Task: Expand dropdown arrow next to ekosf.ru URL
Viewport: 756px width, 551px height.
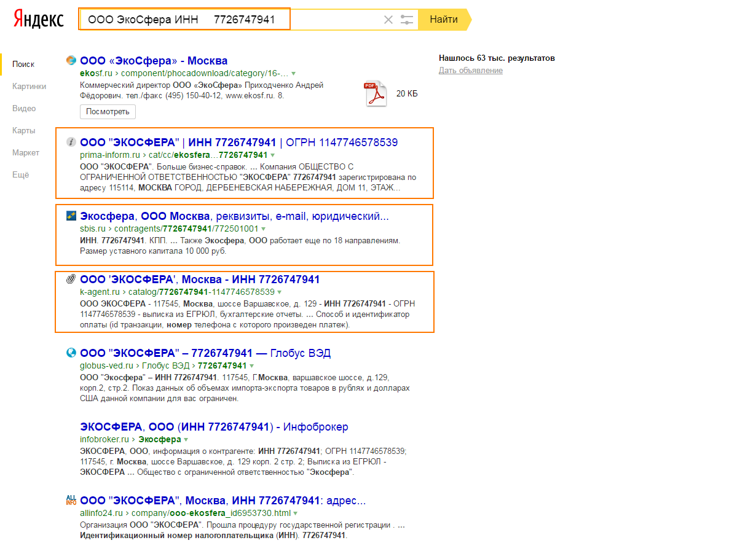Action: point(294,73)
